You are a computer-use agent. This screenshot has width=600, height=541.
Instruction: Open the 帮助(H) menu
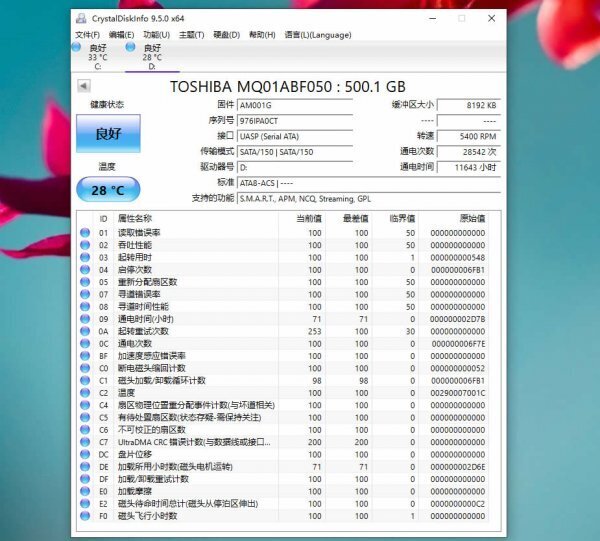(x=262, y=35)
